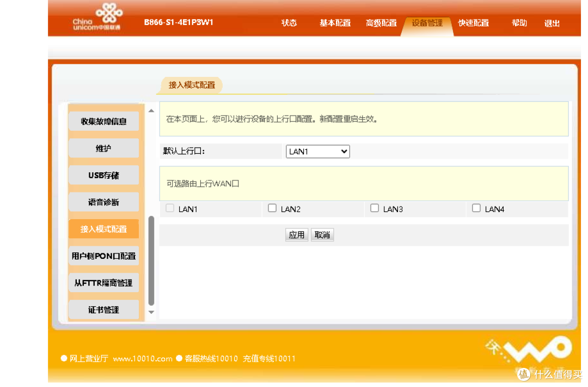
Task: Click the www.10010.com link
Action: (143, 359)
